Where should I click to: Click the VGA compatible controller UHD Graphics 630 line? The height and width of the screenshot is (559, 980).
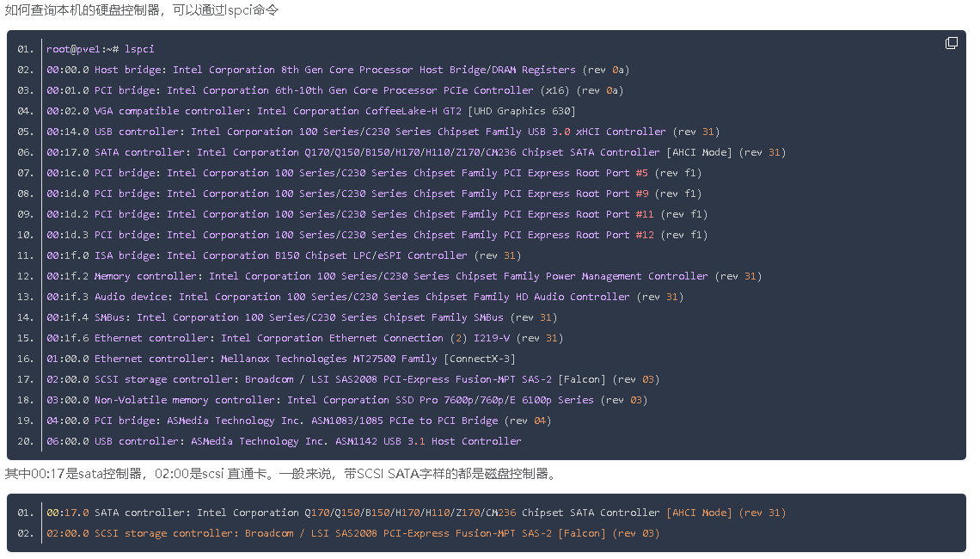[310, 111]
